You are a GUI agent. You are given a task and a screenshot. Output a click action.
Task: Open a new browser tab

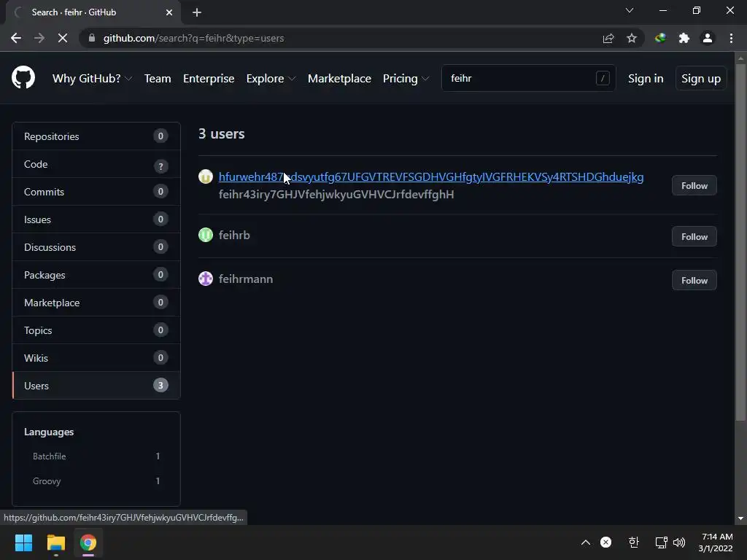197,12
